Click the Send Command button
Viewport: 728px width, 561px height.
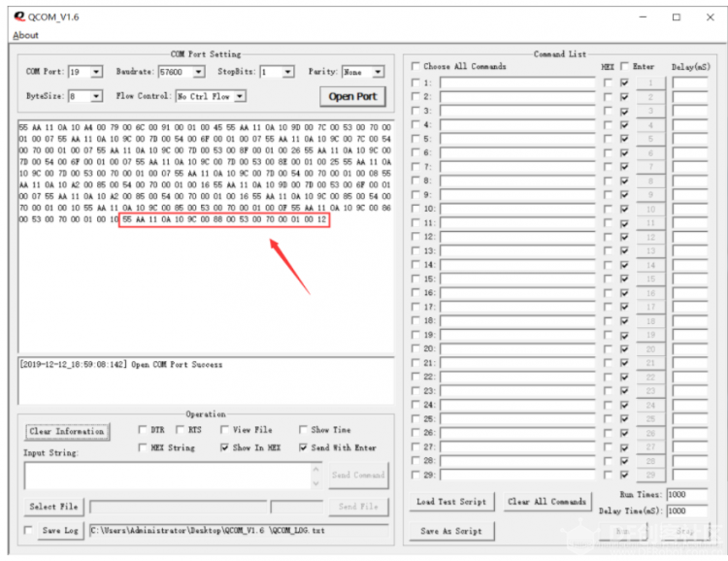pos(358,475)
